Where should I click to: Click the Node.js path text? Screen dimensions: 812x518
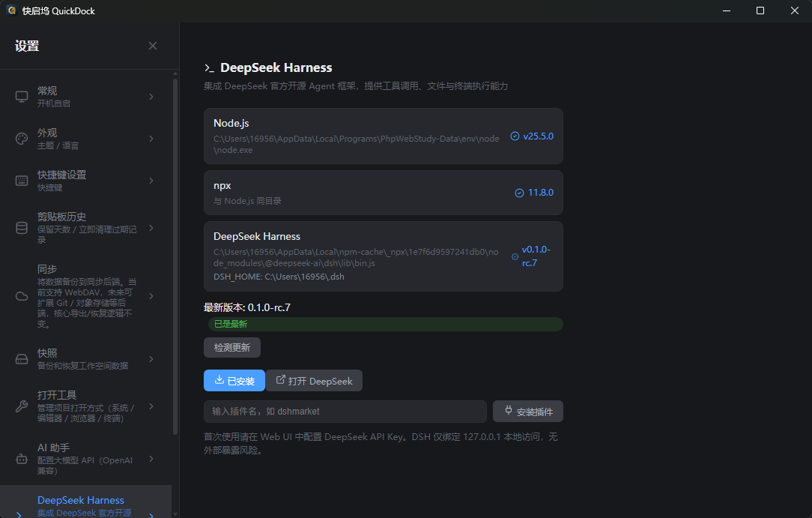pos(357,145)
